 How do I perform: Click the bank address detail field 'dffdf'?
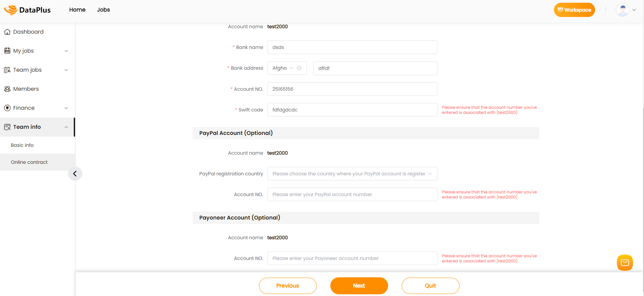tap(375, 68)
